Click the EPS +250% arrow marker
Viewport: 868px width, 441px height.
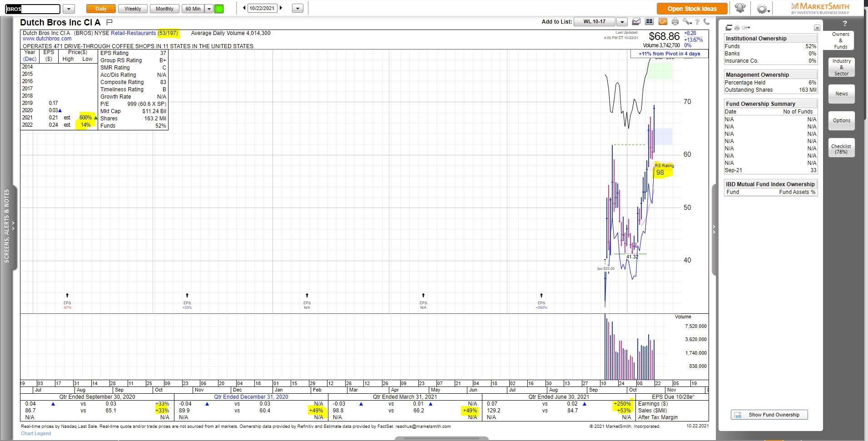tap(541, 296)
